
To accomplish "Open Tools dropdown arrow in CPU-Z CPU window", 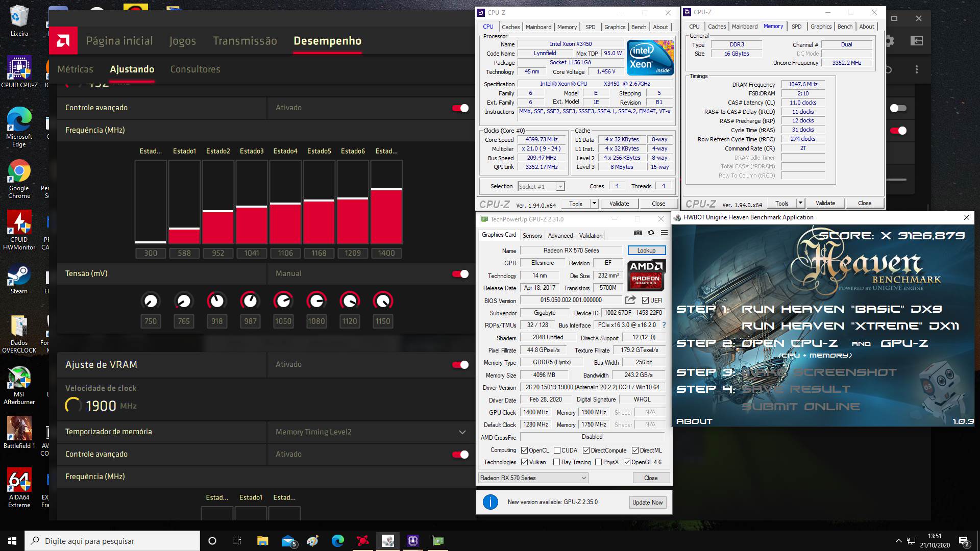I will click(x=594, y=204).
